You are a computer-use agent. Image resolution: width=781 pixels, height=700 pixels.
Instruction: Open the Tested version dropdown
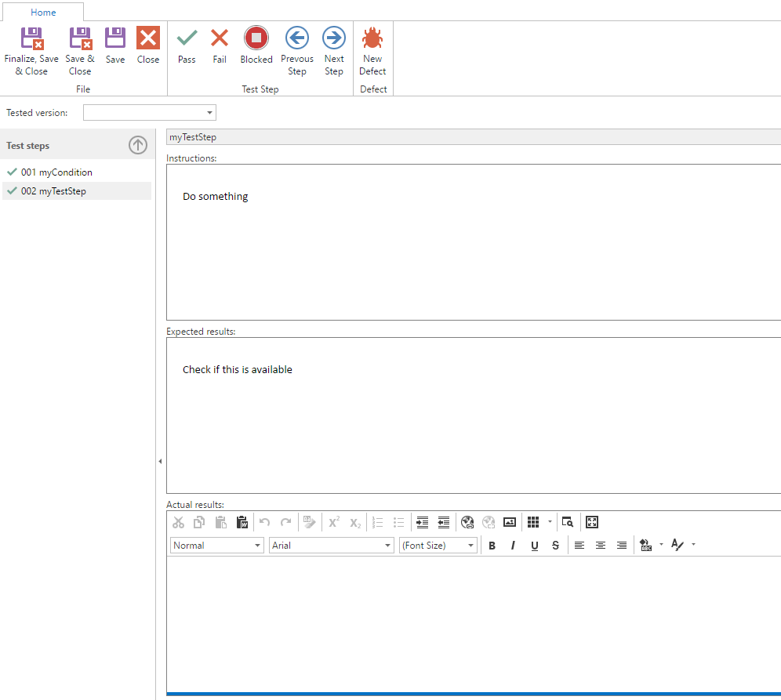click(x=209, y=113)
